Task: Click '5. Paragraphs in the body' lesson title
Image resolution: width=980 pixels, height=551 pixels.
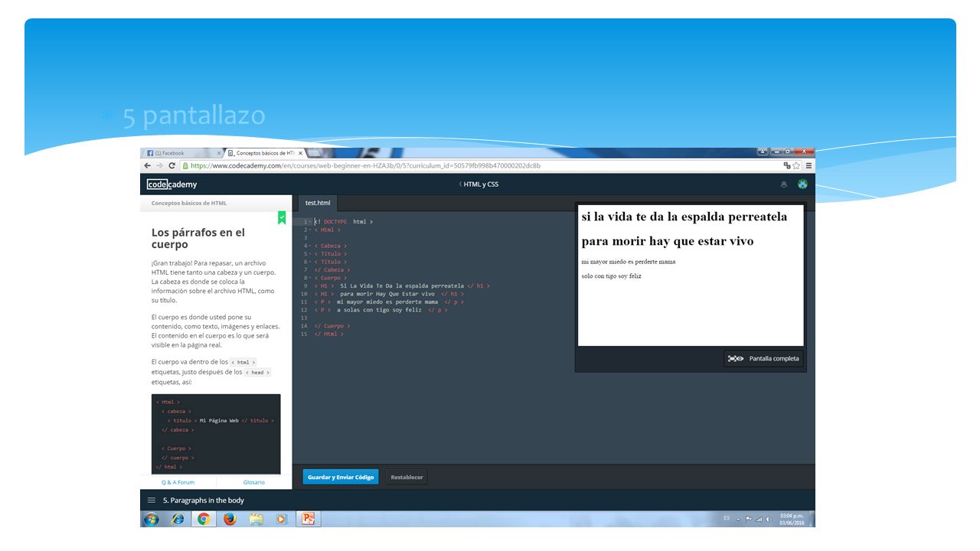Action: point(204,500)
